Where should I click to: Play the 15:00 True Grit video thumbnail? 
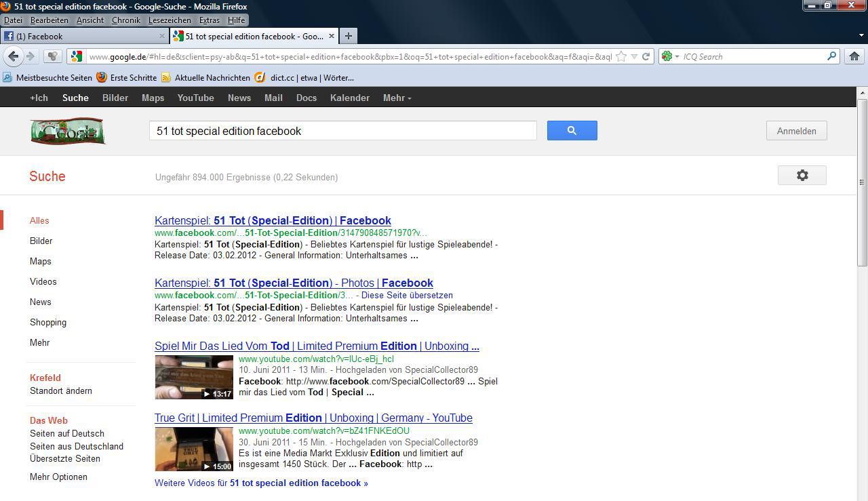[194, 449]
